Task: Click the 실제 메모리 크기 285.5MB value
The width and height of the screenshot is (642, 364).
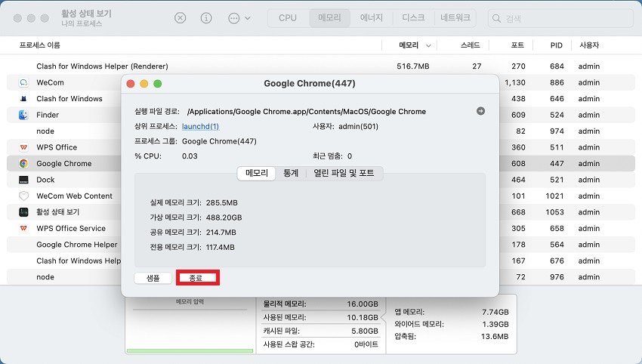Action: [x=222, y=202]
